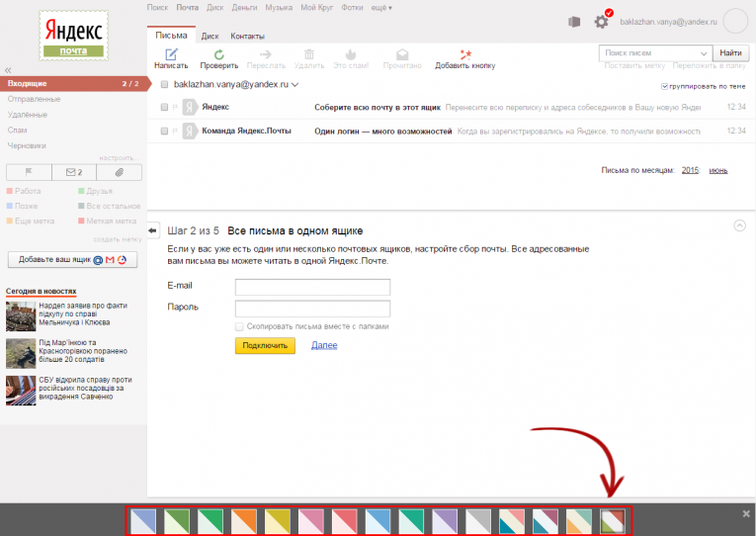Viewport: 756px width, 536px height.
Task: Flag the Яндекс message
Action: coord(176,107)
